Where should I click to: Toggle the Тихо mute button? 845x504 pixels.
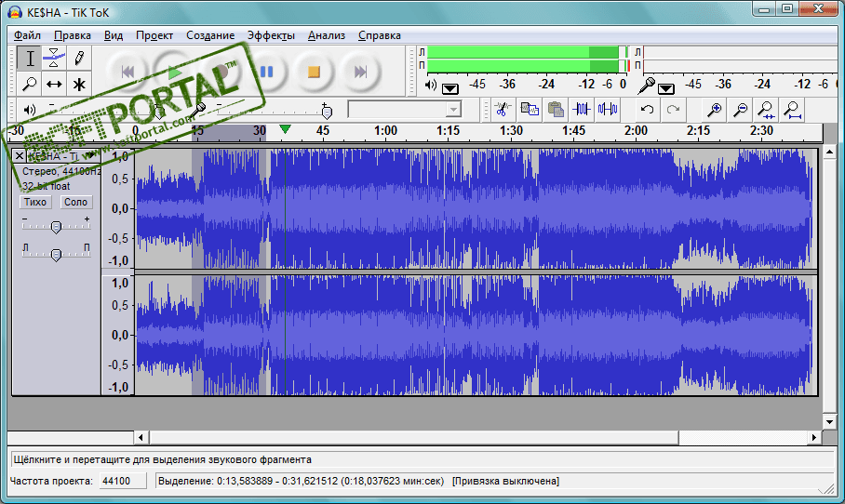point(35,202)
